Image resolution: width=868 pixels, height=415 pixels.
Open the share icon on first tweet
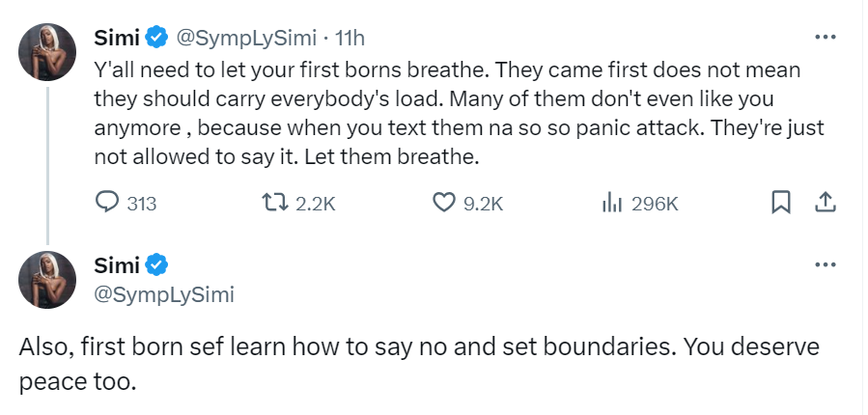point(825,203)
